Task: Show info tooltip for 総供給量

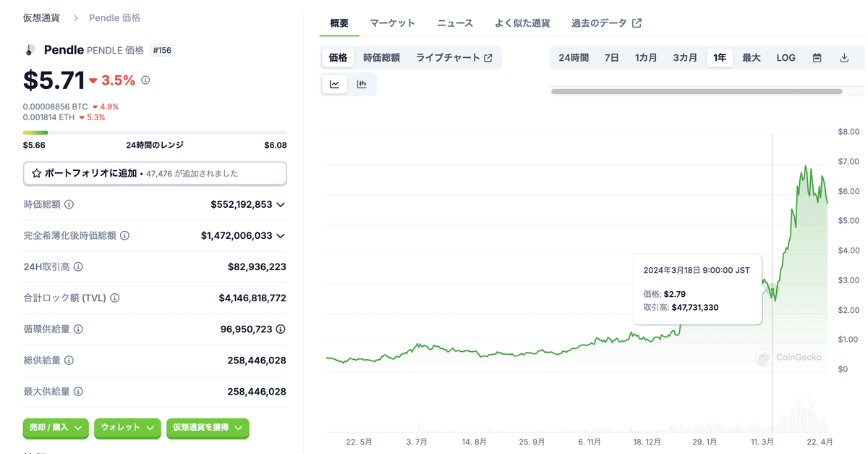Action: (x=69, y=361)
